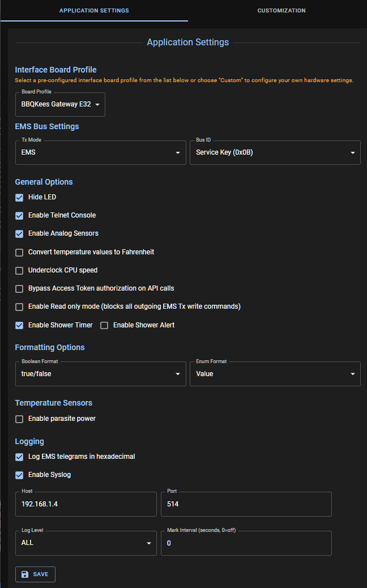The height and width of the screenshot is (588, 367).
Task: Open the Enum Format dropdown
Action: coord(275,374)
